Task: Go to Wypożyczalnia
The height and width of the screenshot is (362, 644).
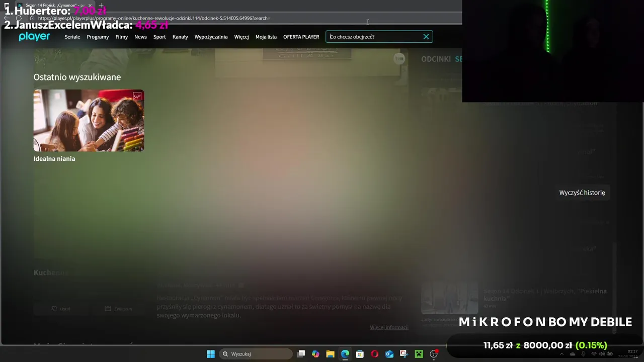Action: [211, 37]
